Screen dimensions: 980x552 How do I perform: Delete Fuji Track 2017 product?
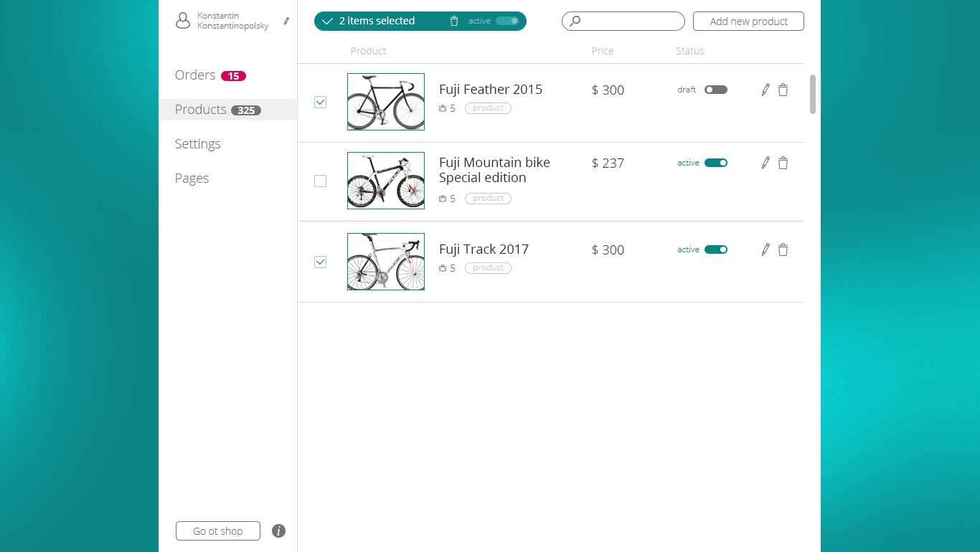[x=783, y=249]
